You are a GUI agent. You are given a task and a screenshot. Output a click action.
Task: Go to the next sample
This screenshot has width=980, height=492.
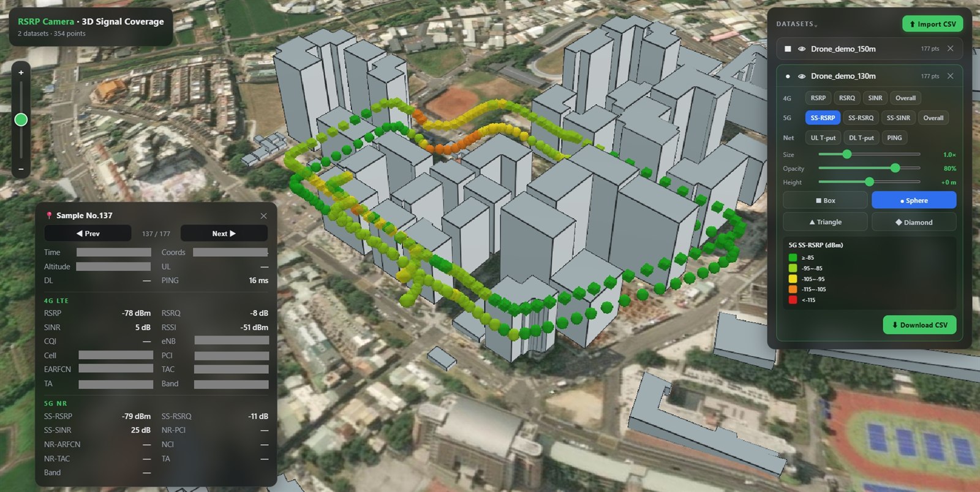point(224,233)
